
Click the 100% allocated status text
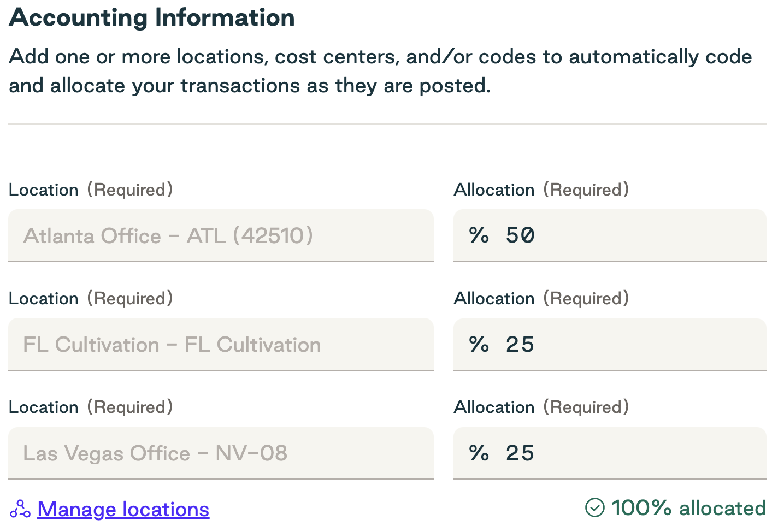tap(688, 508)
